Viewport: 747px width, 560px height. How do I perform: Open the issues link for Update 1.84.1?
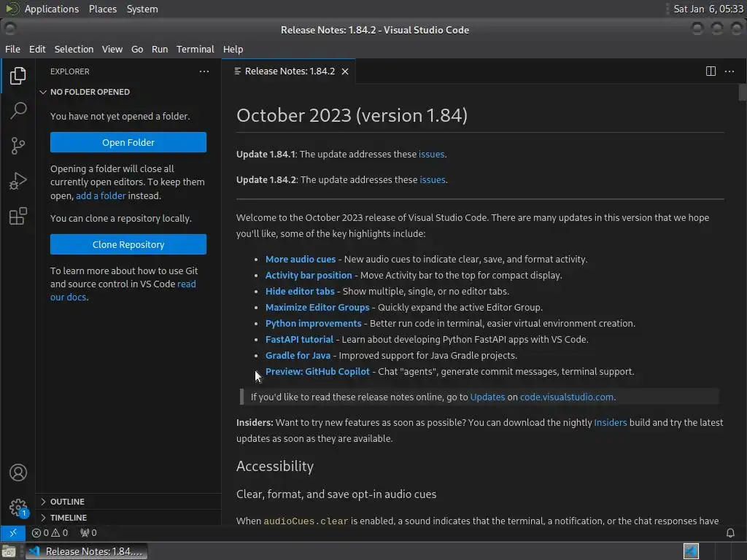(431, 155)
